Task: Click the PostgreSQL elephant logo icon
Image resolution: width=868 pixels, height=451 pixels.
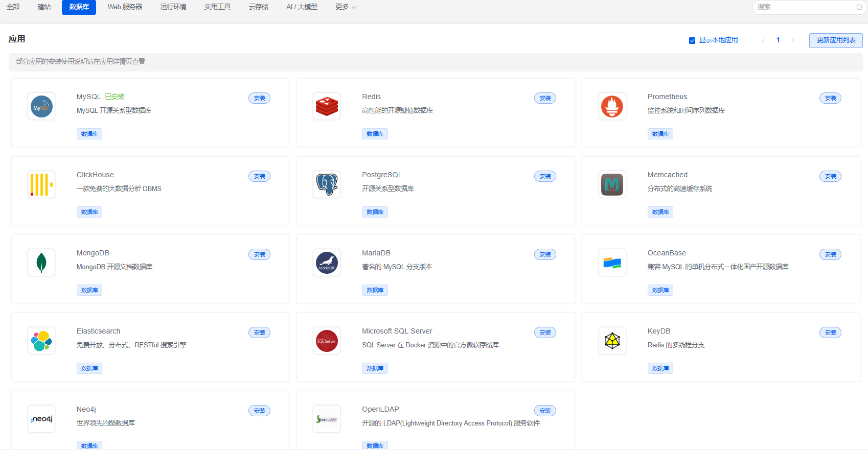Action: [x=327, y=185]
